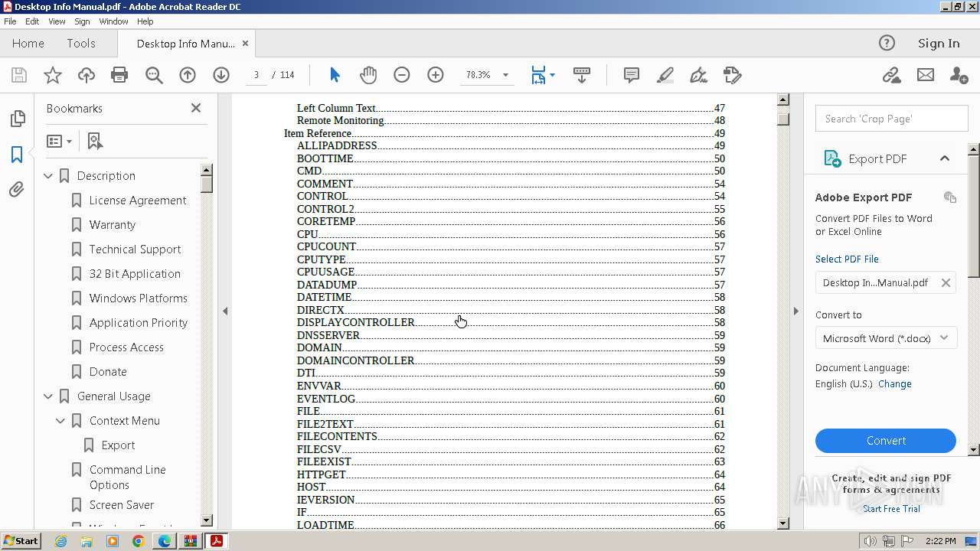The image size is (980, 551).
Task: Zoom in with the plus circle
Action: tap(436, 75)
